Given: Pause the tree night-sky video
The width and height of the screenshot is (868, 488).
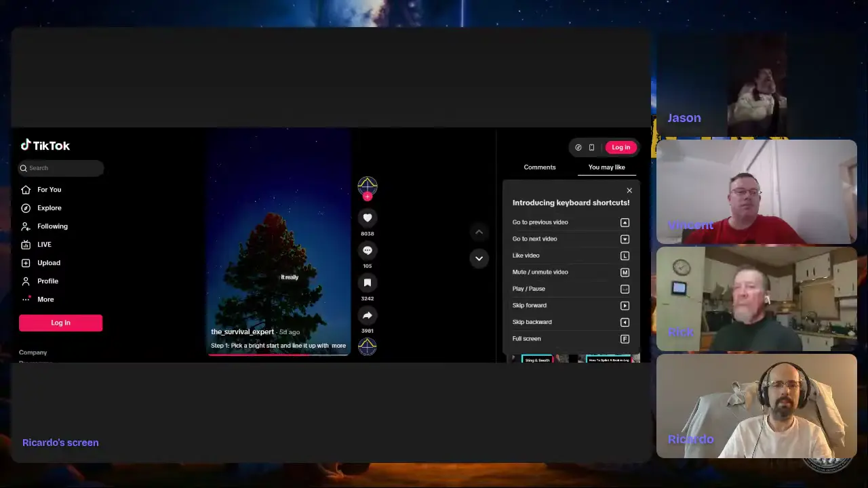Looking at the screenshot, I should coord(278,242).
